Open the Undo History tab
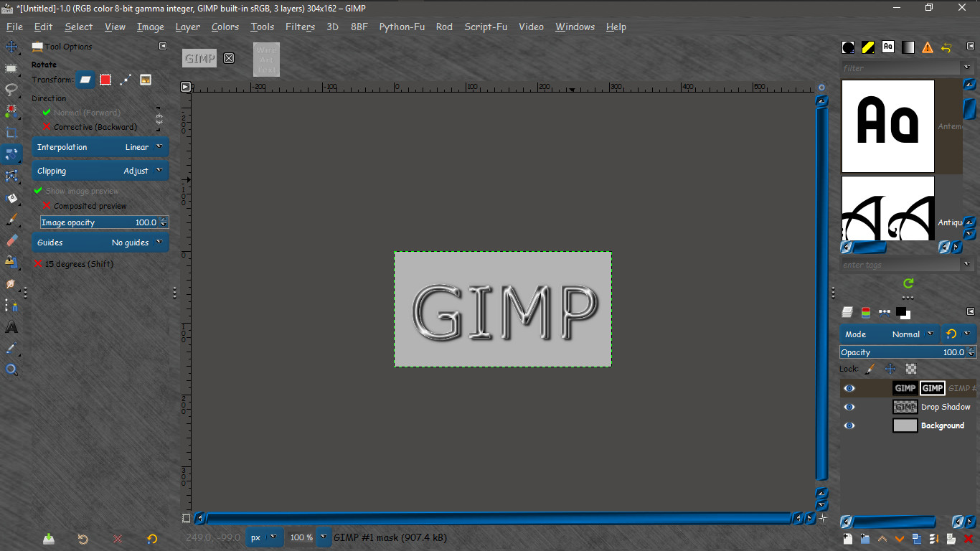 tap(946, 47)
